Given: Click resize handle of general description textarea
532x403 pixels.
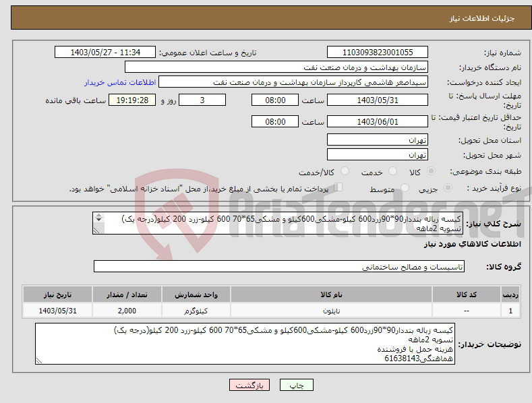Looking at the screenshot, I should (96, 230).
